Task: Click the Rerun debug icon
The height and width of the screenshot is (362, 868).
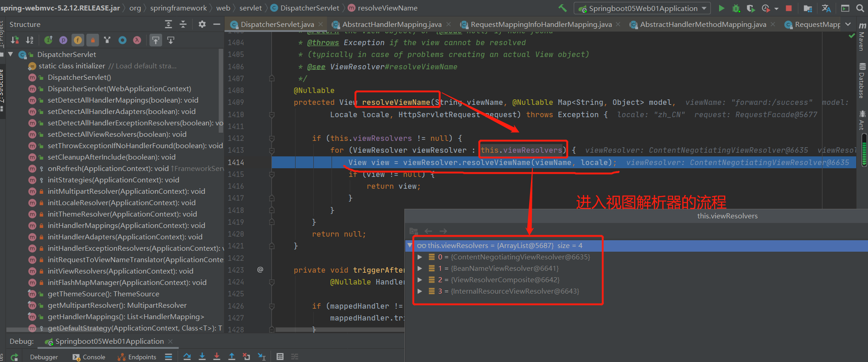Action: (x=15, y=357)
